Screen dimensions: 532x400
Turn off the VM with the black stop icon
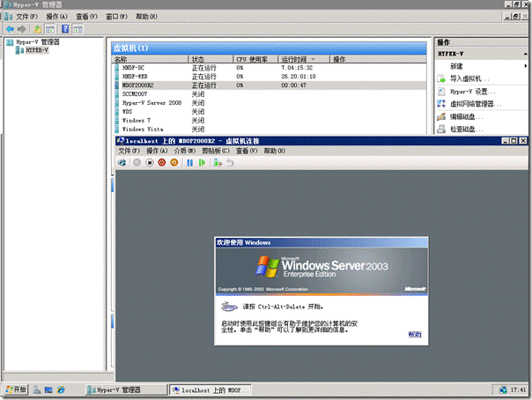pos(149,163)
